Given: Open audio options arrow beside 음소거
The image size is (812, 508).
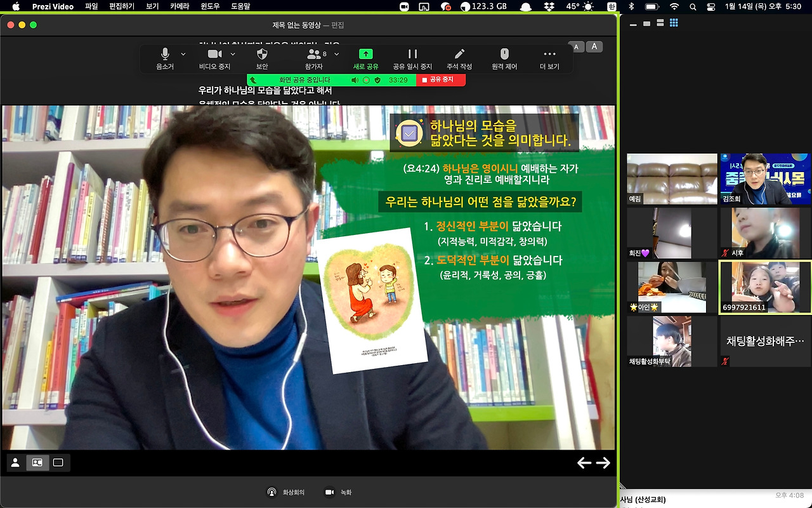Looking at the screenshot, I should pos(183,54).
